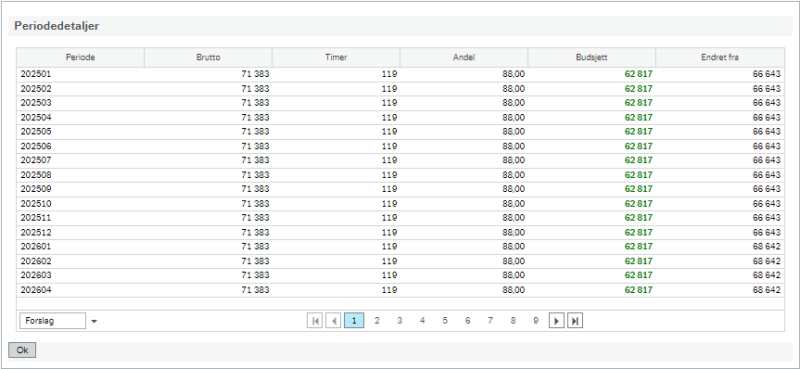Screen dimensions: 800x369
Task: Click Brutto value 71 383 in row 202501
Action: tap(255, 75)
